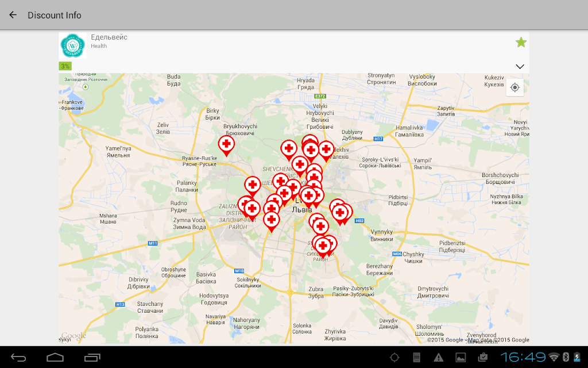This screenshot has width=588, height=368.
Task: Tap the Dublyany label on map
Action: click(352, 135)
